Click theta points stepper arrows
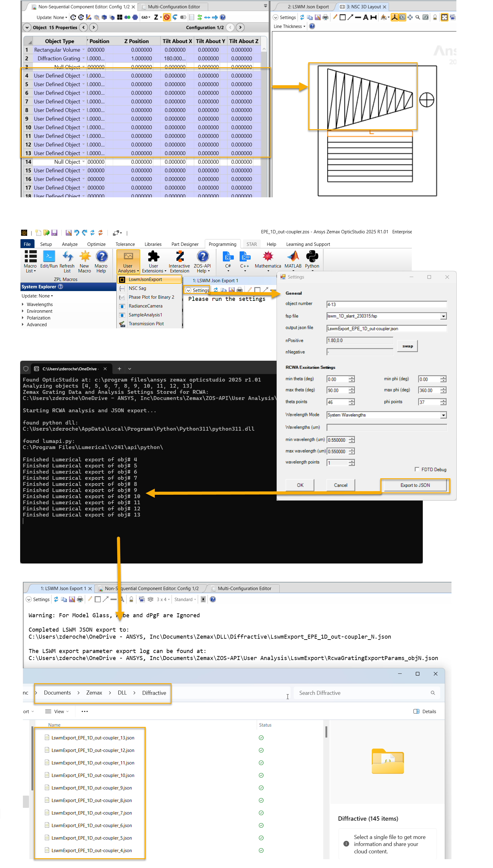The image size is (493, 868). pos(352,402)
